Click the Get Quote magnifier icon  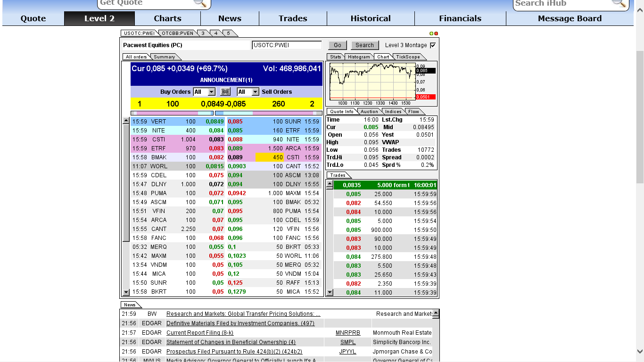(200, 3)
